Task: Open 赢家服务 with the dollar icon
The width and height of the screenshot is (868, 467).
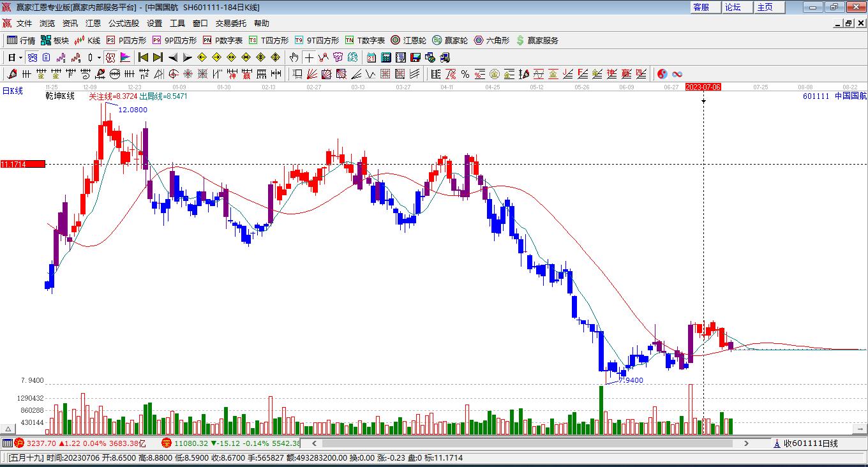Action: pos(537,40)
